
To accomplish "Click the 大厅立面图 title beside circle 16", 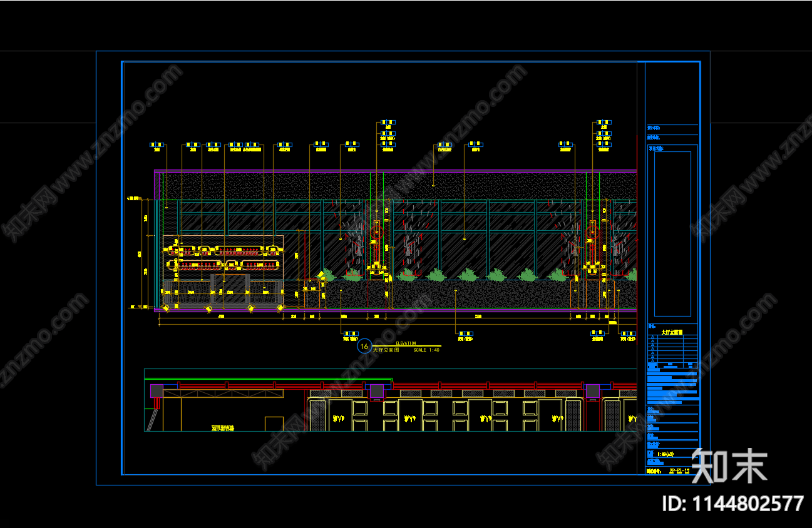I will pos(386,350).
